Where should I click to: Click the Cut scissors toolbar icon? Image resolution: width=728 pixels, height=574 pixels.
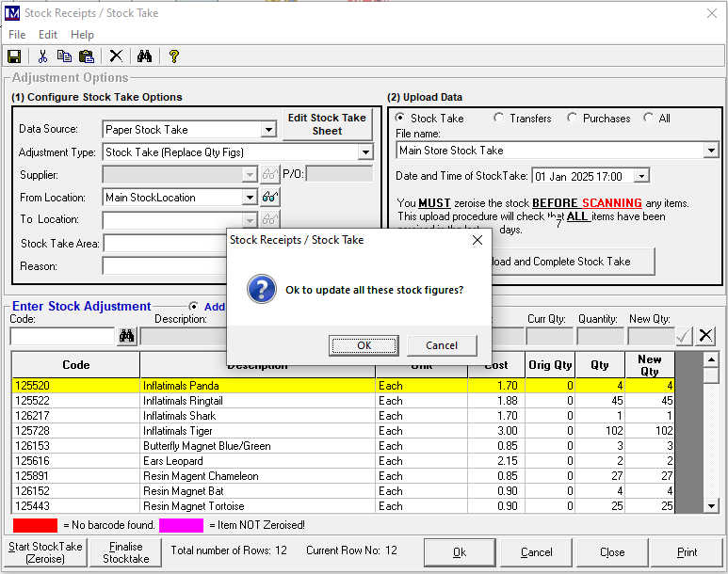tap(42, 56)
